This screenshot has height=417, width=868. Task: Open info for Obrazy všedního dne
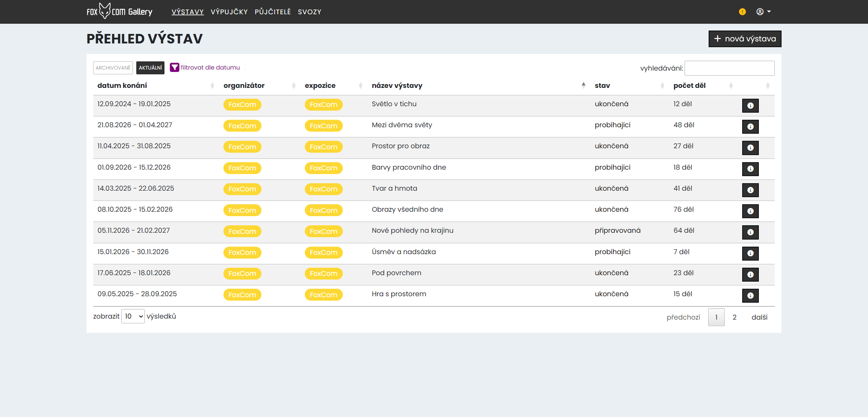(x=750, y=211)
